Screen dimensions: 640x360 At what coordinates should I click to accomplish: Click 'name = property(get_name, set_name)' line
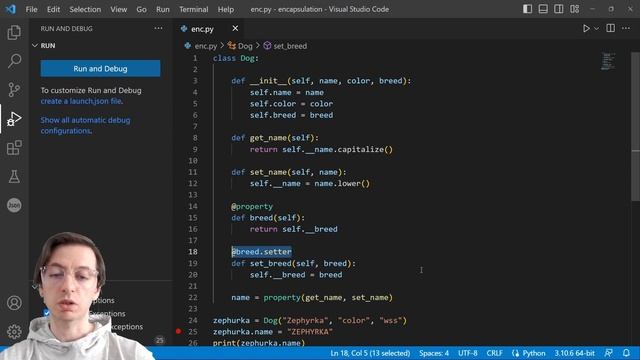coord(312,298)
